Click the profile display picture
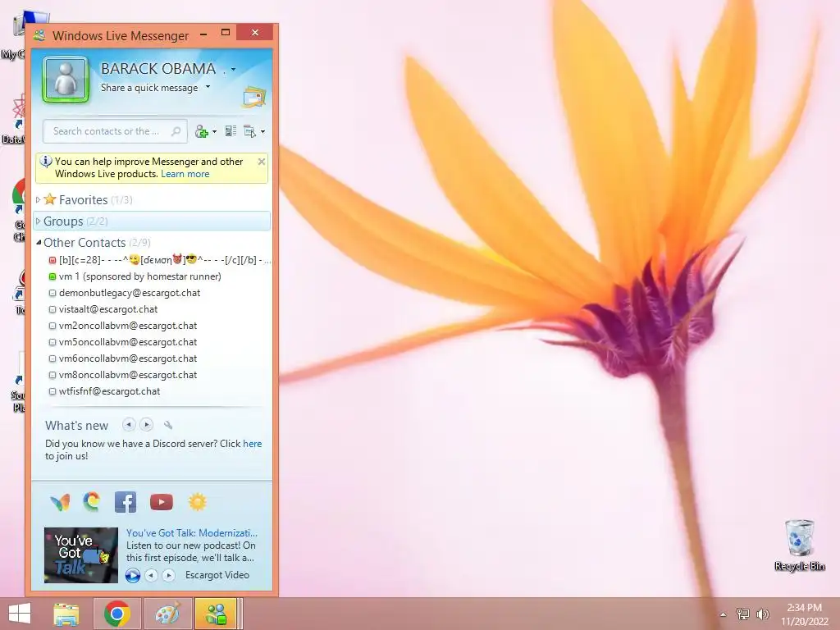This screenshot has height=630, width=840. click(x=66, y=80)
